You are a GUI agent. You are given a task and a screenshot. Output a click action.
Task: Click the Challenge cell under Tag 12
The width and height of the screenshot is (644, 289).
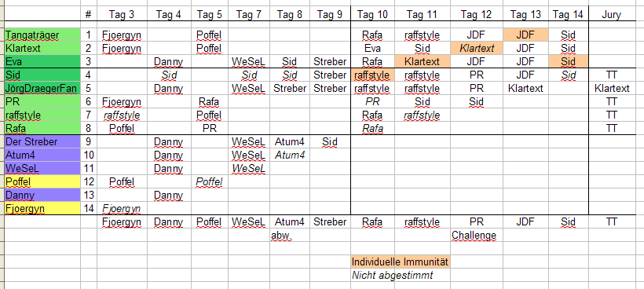476,236
